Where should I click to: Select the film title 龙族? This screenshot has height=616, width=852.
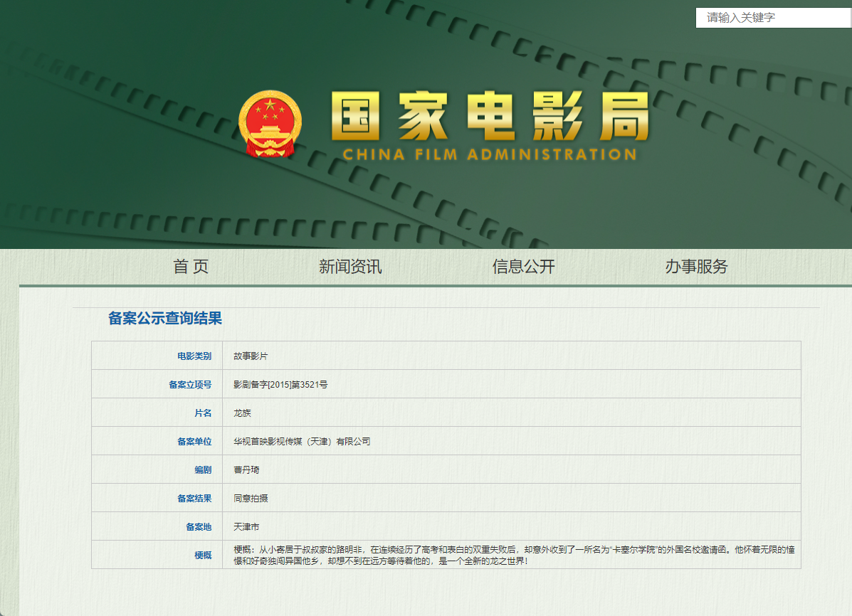pyautogui.click(x=242, y=413)
